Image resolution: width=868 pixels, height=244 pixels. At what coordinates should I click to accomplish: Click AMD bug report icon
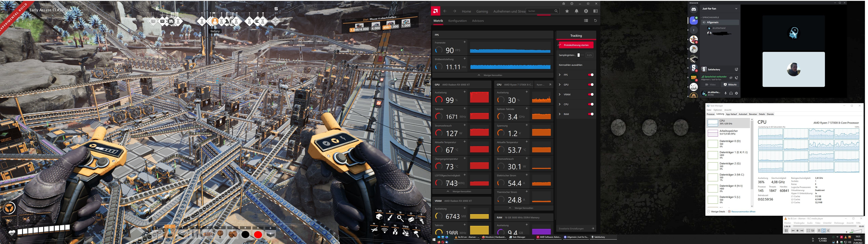point(563,4)
